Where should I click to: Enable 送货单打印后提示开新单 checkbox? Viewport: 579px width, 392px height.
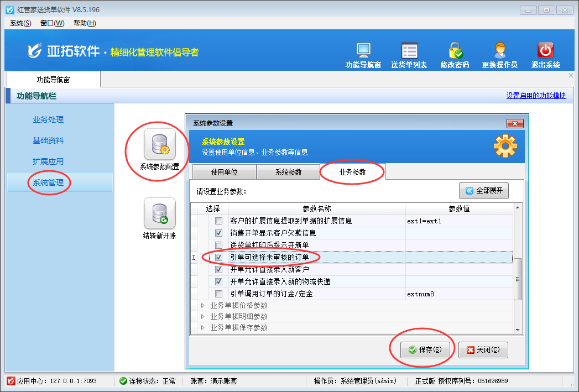pos(219,245)
